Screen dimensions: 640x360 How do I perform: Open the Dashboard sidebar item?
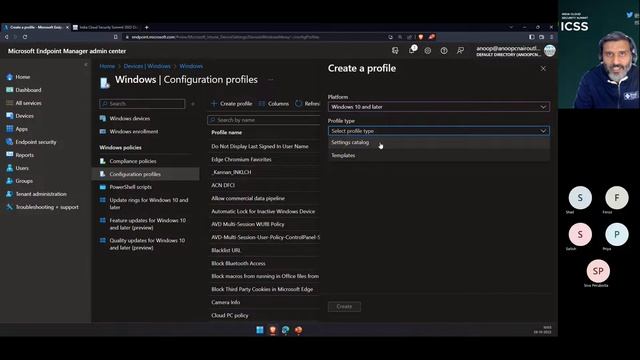tap(28, 90)
